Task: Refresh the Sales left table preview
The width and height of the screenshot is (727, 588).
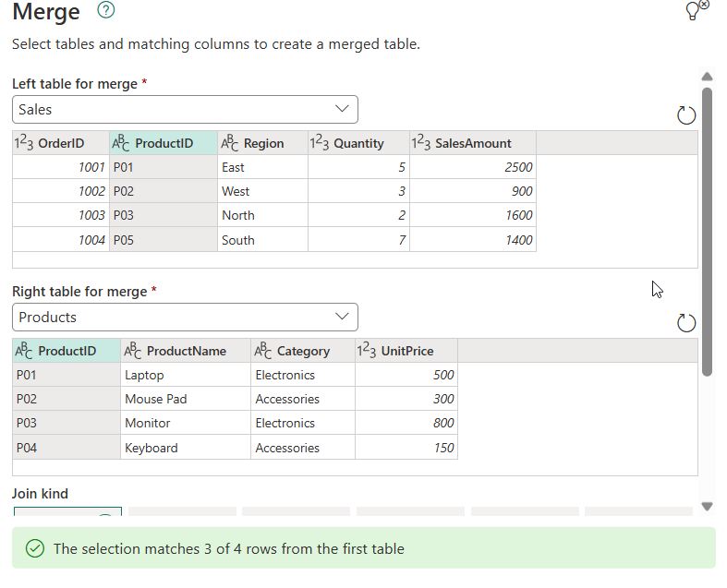Action: (686, 114)
